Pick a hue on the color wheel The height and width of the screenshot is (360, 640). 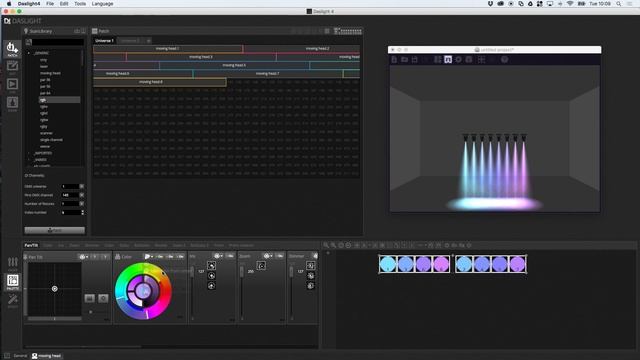pyautogui.click(x=143, y=291)
